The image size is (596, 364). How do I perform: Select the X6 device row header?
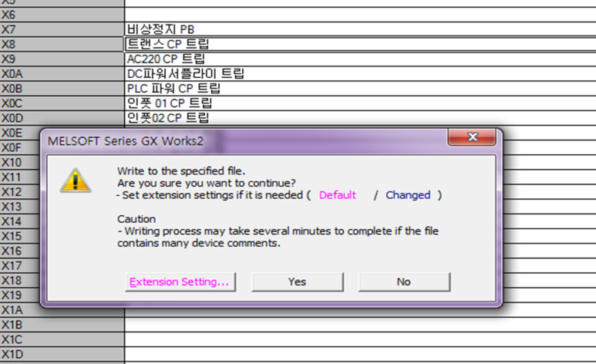tap(62, 15)
